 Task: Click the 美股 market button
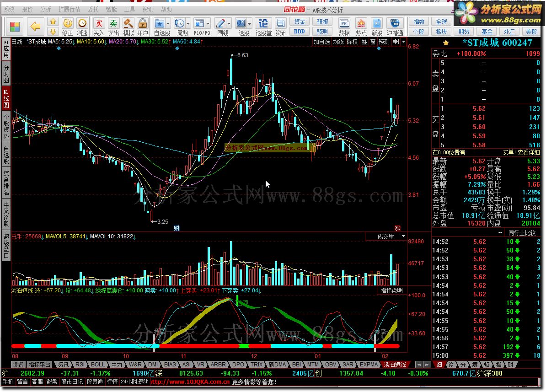tap(531, 32)
